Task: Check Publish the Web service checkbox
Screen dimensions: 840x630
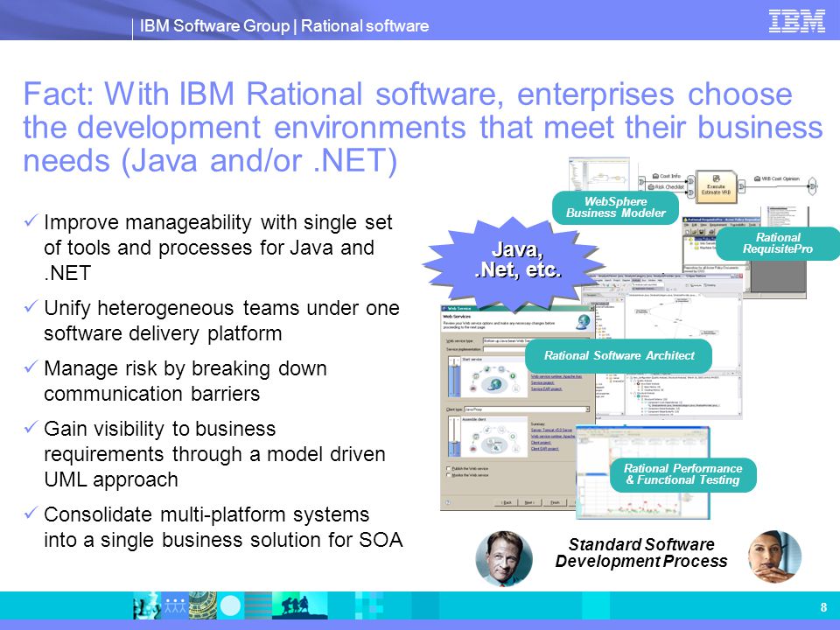Action: click(448, 468)
